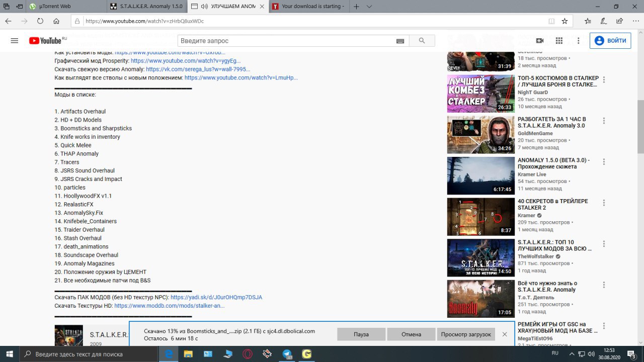Open the create video camera icon
The width and height of the screenshot is (644, 362).
(x=540, y=41)
